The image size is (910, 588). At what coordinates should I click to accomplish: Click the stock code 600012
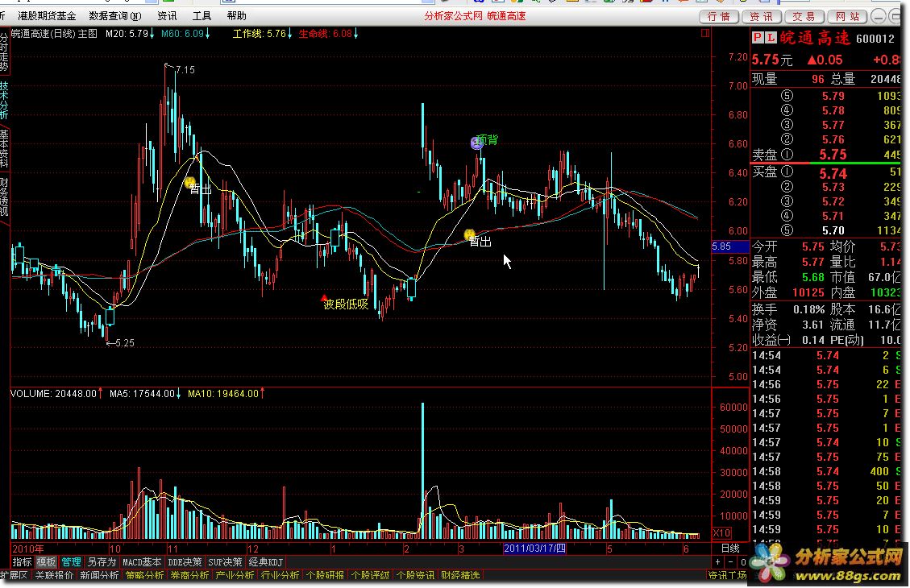click(x=875, y=39)
